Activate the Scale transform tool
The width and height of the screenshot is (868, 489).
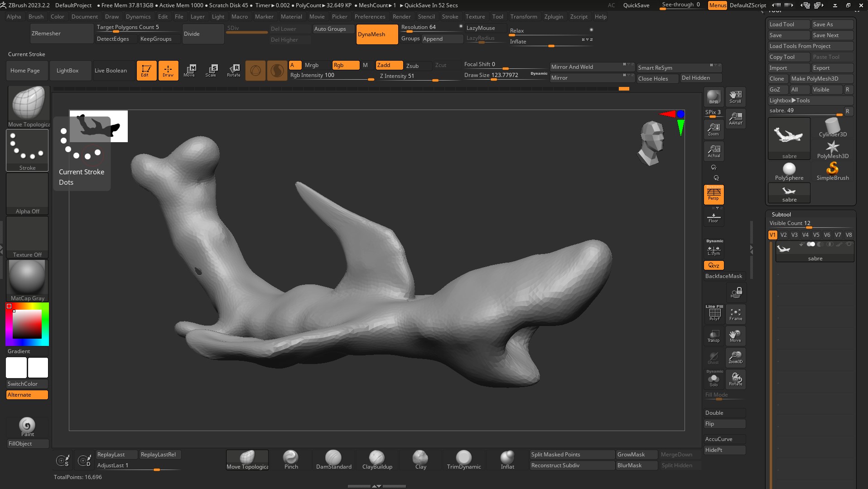tap(211, 70)
